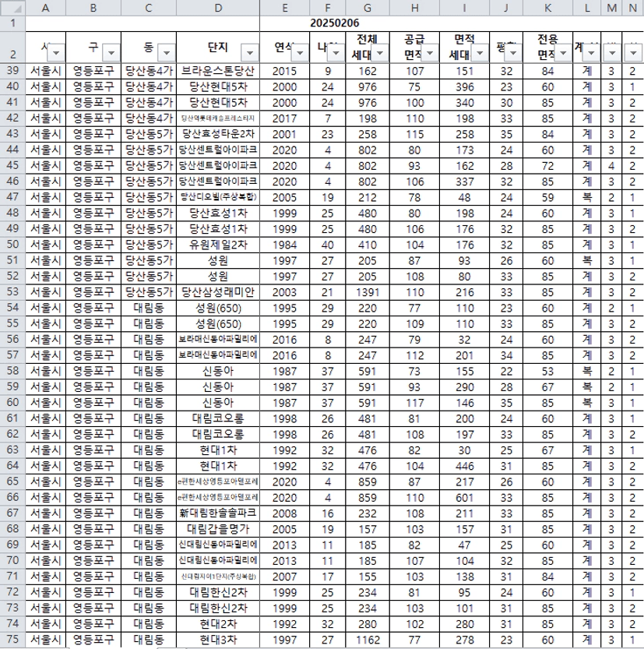The height and width of the screenshot is (649, 644).
Task: Open the filter dropdown in column J
Action: pos(513,52)
